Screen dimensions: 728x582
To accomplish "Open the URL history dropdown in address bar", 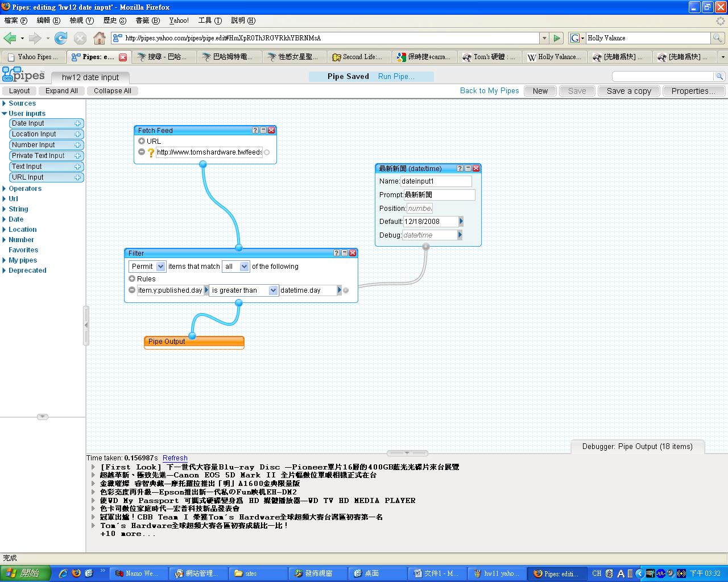I will tap(544, 38).
